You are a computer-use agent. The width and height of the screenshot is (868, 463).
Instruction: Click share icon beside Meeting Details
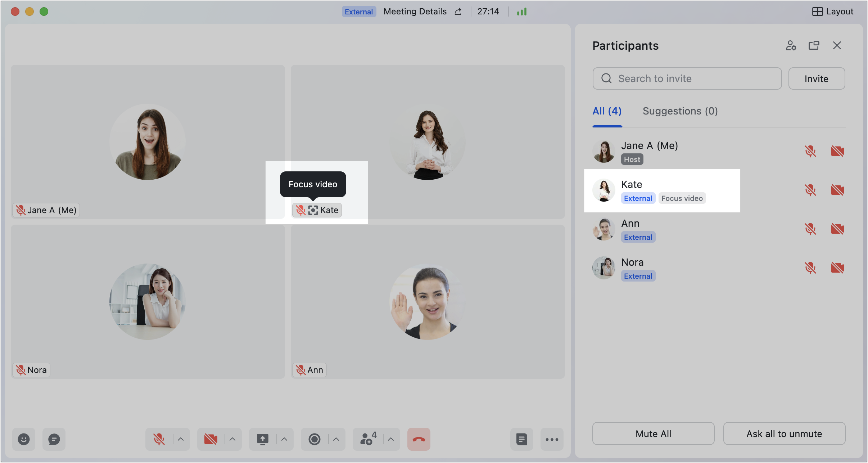point(458,12)
